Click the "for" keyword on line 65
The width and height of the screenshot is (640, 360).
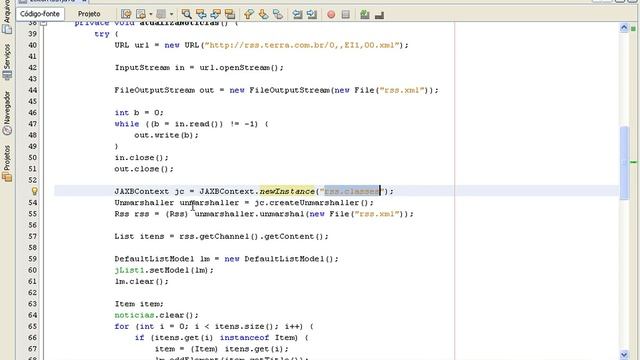click(x=122, y=326)
